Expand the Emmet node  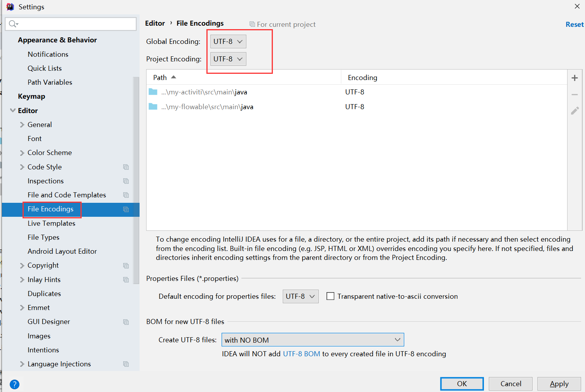(22, 308)
